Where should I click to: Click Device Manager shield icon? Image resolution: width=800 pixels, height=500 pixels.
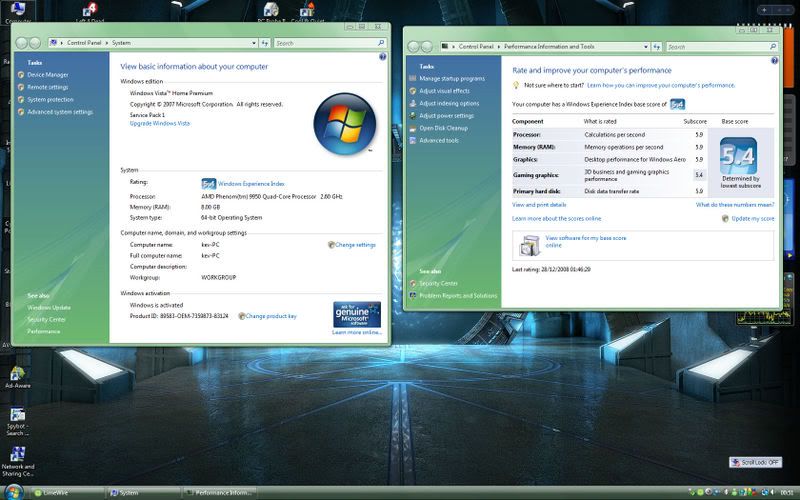(x=21, y=75)
